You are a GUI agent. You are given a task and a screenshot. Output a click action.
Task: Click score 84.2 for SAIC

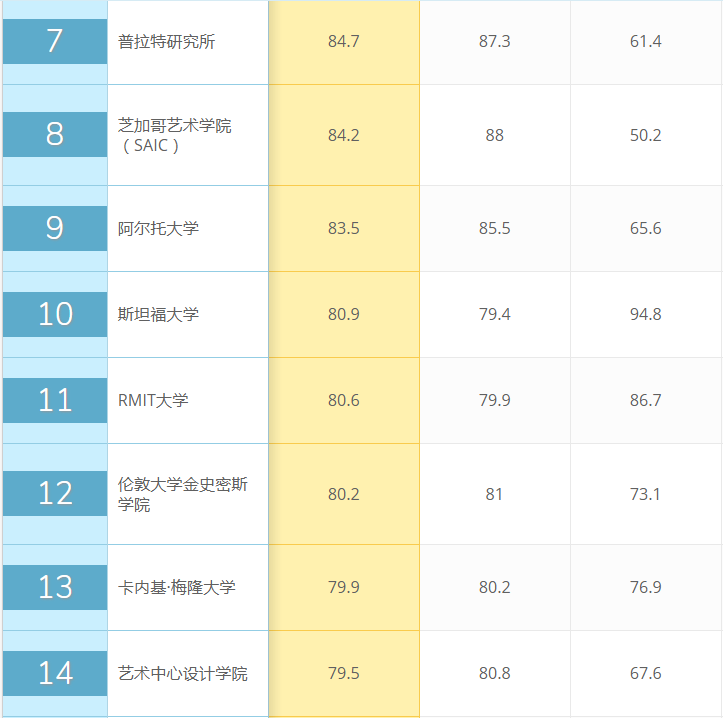[344, 135]
